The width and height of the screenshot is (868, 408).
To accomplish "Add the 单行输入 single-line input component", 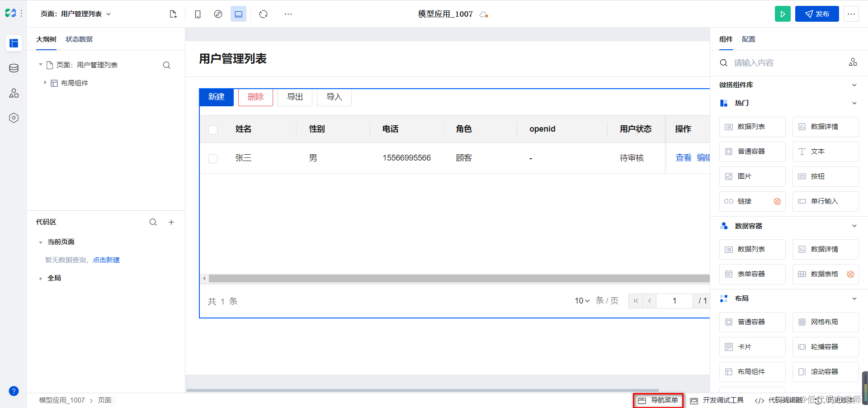I will point(826,201).
